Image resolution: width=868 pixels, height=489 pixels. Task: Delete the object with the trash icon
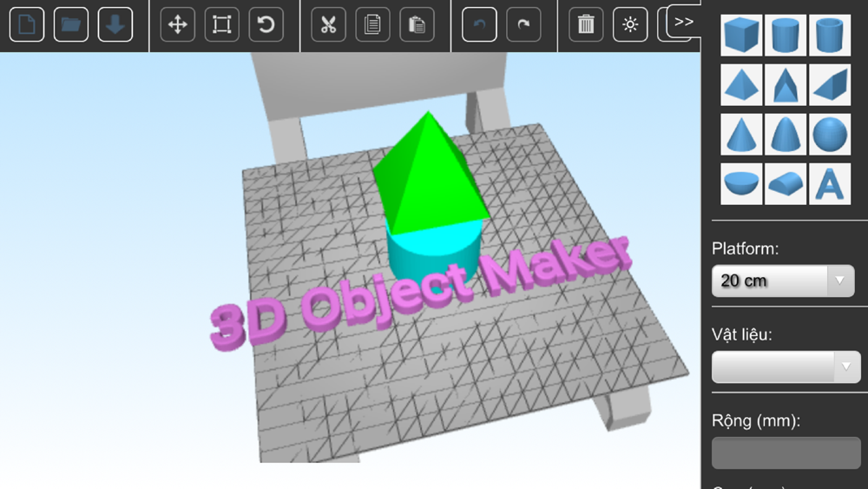(586, 24)
